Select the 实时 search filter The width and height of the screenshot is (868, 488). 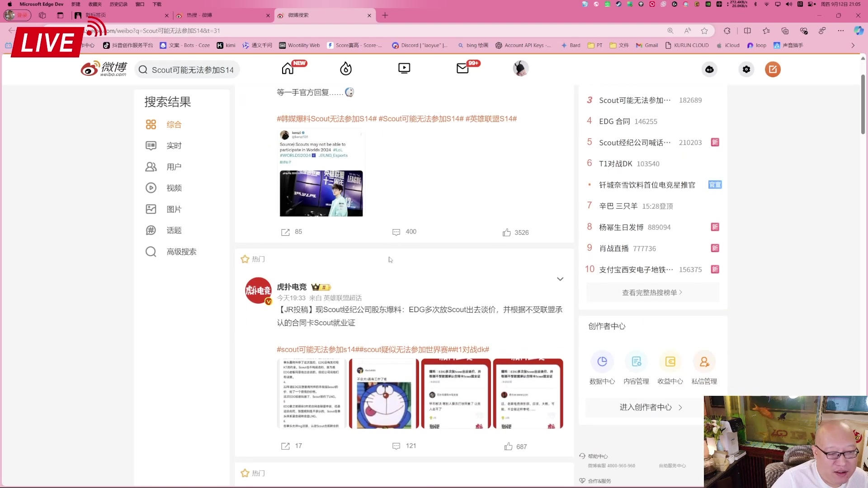point(163,145)
